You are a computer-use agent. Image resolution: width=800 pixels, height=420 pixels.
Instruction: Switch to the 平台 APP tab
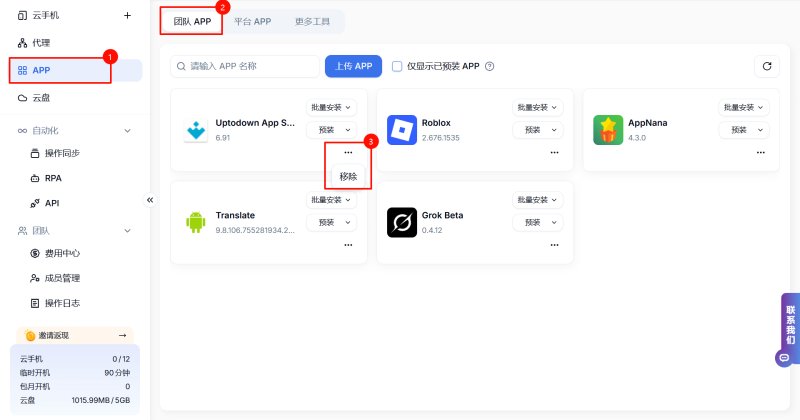(252, 20)
